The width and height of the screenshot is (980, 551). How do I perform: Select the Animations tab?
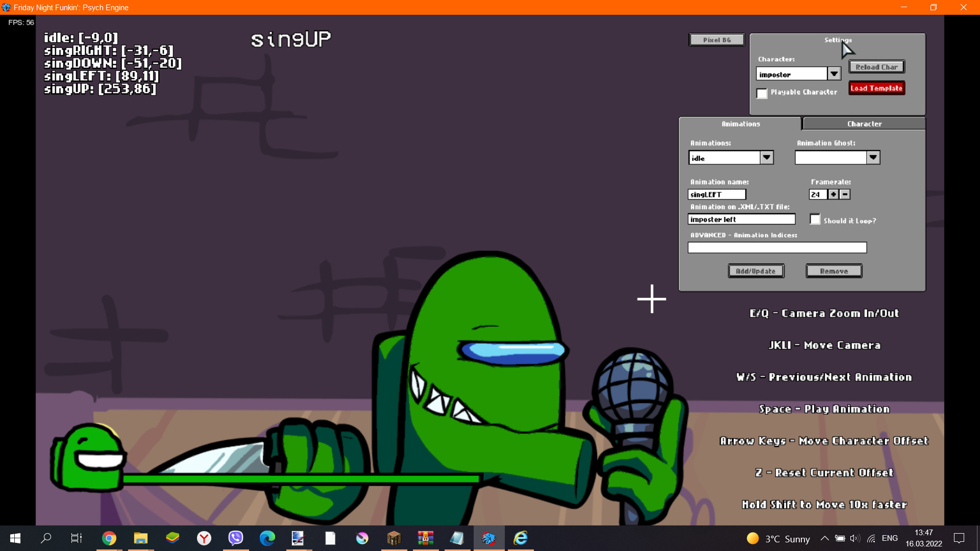740,123
